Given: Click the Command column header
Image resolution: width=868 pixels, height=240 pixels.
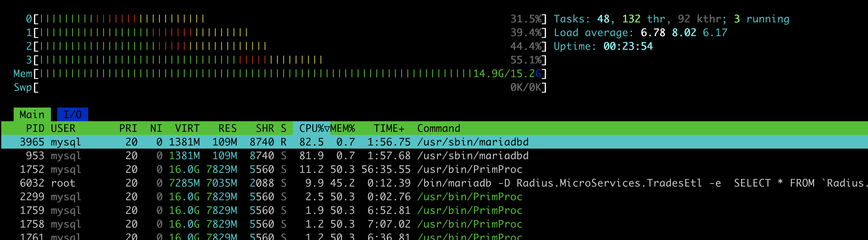Looking at the screenshot, I should 438,128.
